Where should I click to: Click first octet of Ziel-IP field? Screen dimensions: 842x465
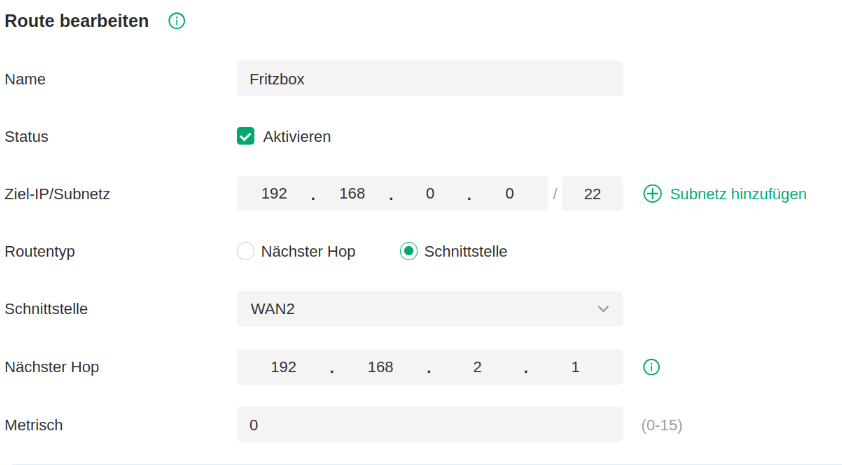(274, 194)
